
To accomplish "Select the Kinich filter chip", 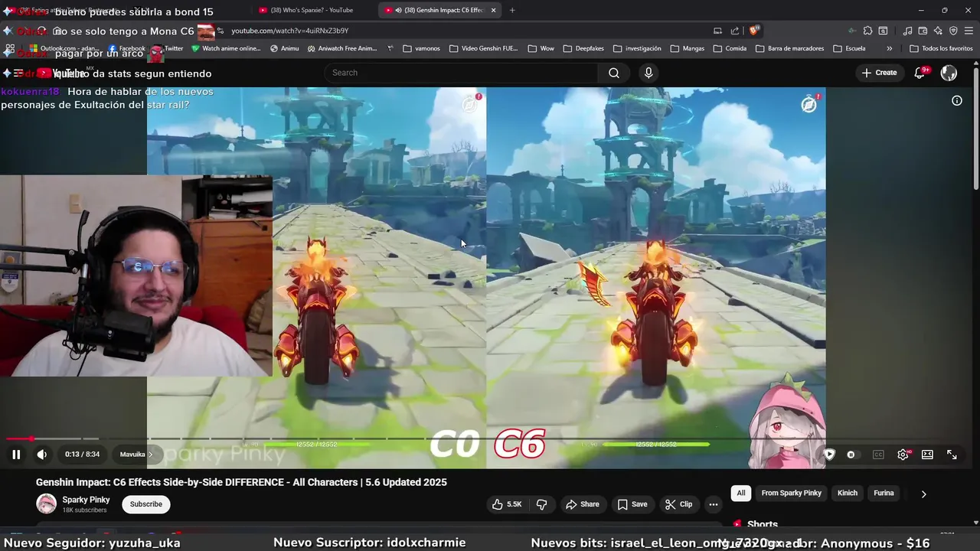I will pyautogui.click(x=848, y=494).
